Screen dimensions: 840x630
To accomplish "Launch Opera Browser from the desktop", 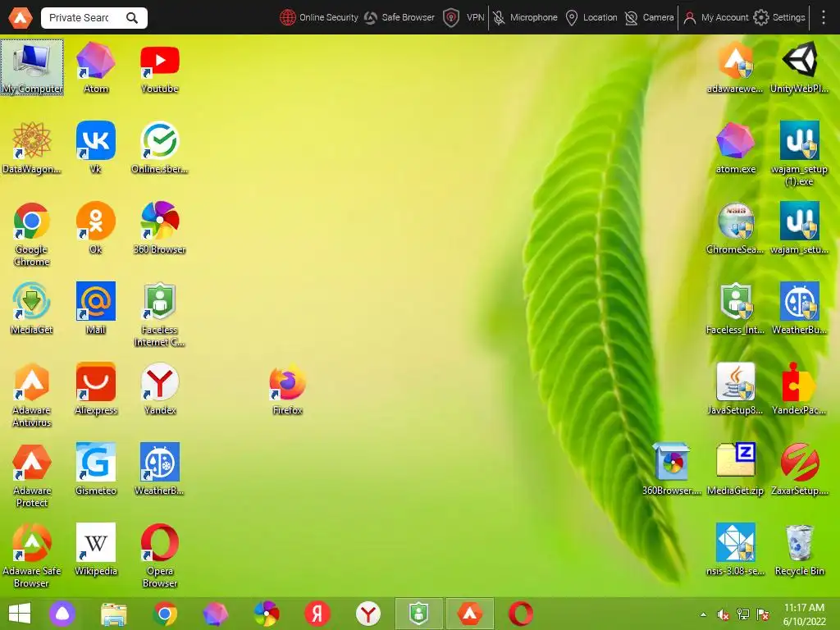I will [x=160, y=555].
